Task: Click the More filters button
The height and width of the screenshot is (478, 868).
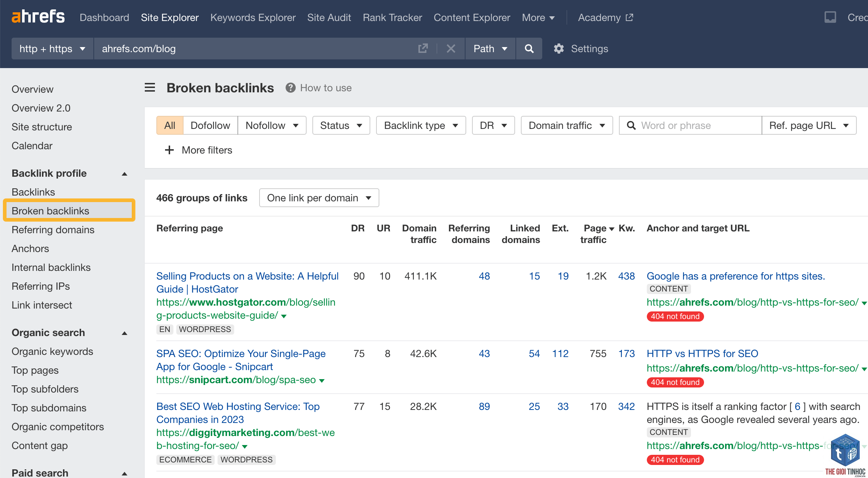Action: click(x=198, y=150)
